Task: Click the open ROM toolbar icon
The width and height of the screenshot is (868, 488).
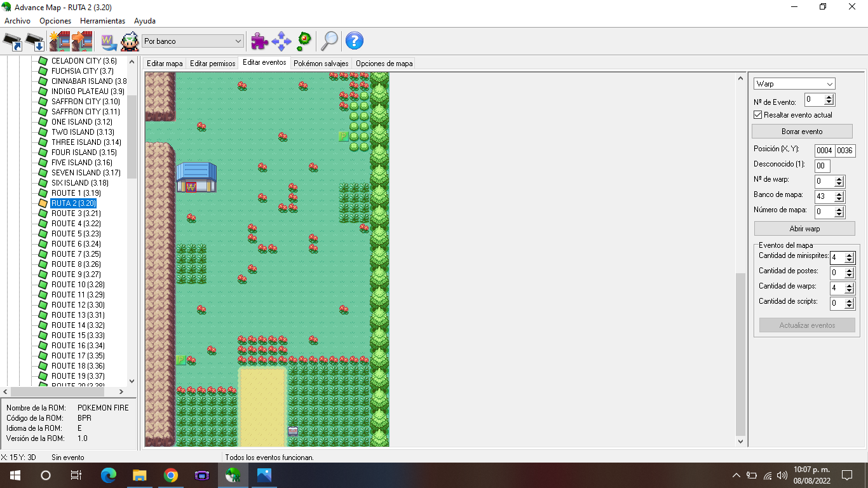Action: click(13, 41)
